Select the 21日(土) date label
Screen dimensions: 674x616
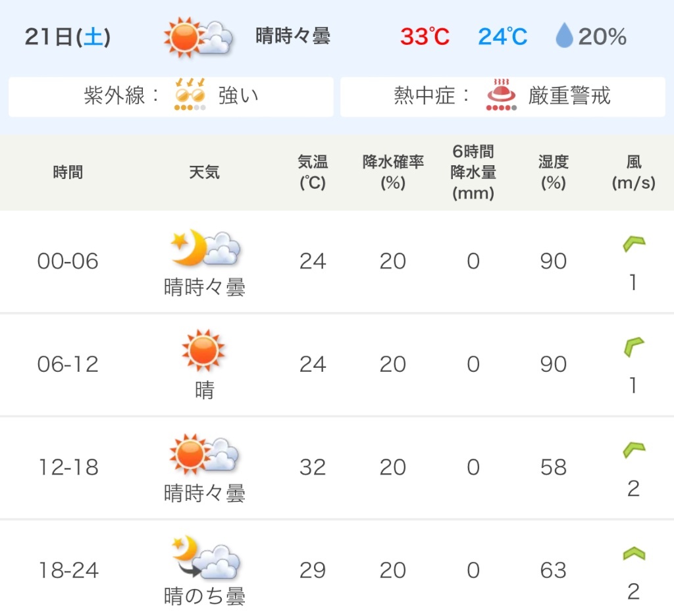point(68,37)
